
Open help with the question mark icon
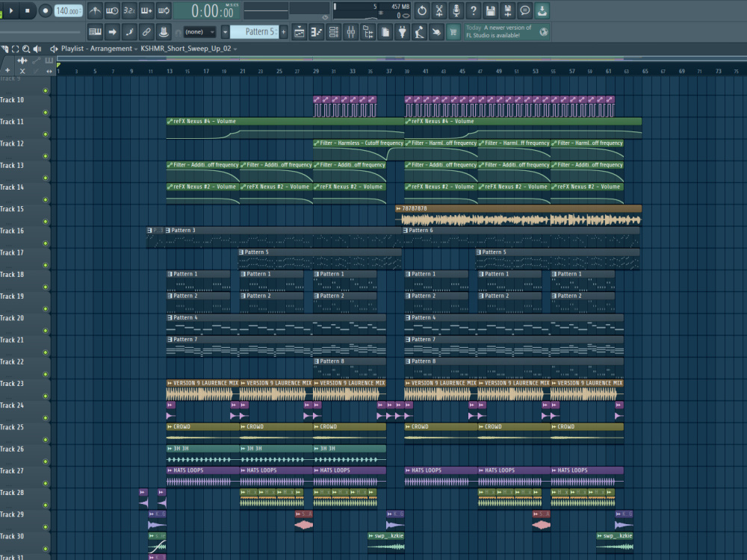click(x=473, y=10)
